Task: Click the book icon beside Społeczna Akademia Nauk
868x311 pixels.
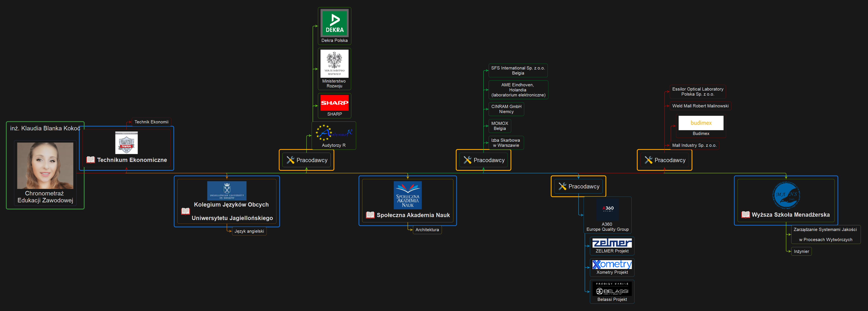Action: pyautogui.click(x=370, y=215)
